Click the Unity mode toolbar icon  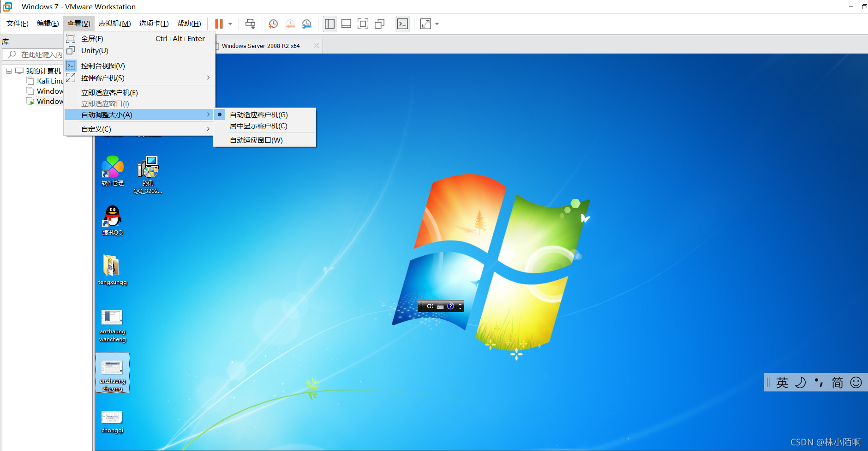click(x=380, y=24)
